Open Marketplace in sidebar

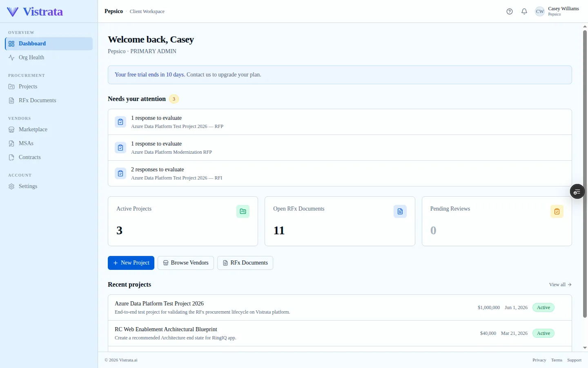tap(49, 130)
